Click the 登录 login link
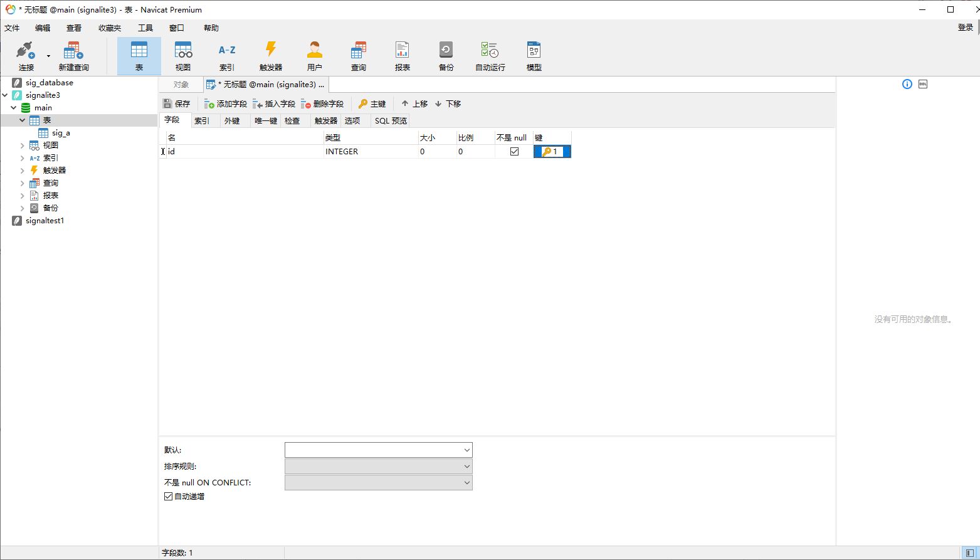 [966, 27]
